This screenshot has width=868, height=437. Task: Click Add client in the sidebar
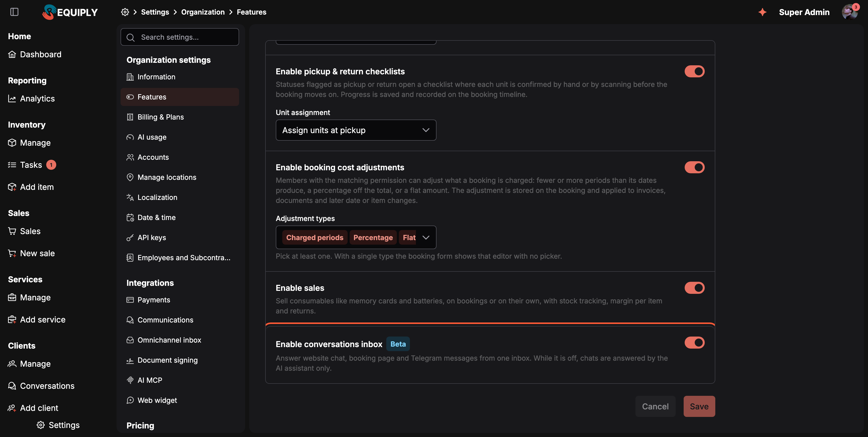33,408
